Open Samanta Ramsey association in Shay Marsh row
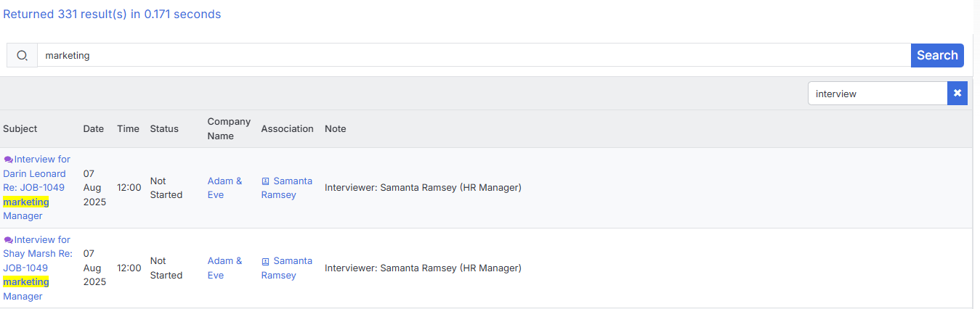Image resolution: width=980 pixels, height=309 pixels. 287,268
